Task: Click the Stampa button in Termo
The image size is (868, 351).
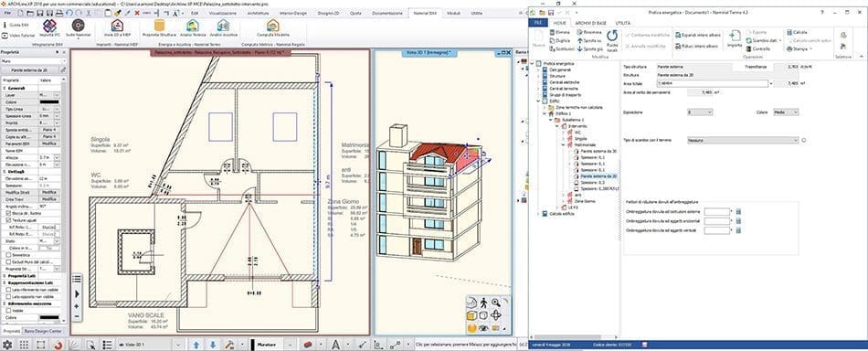Action: [x=799, y=48]
